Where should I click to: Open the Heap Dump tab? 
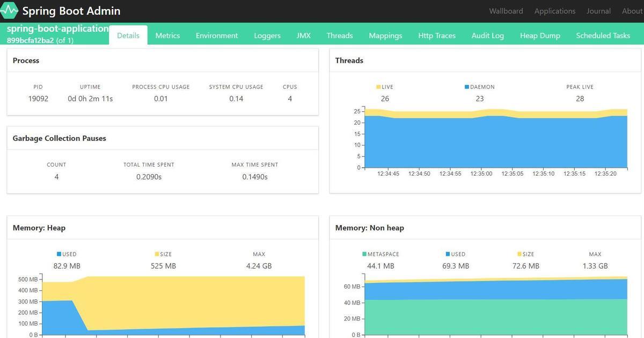click(540, 35)
